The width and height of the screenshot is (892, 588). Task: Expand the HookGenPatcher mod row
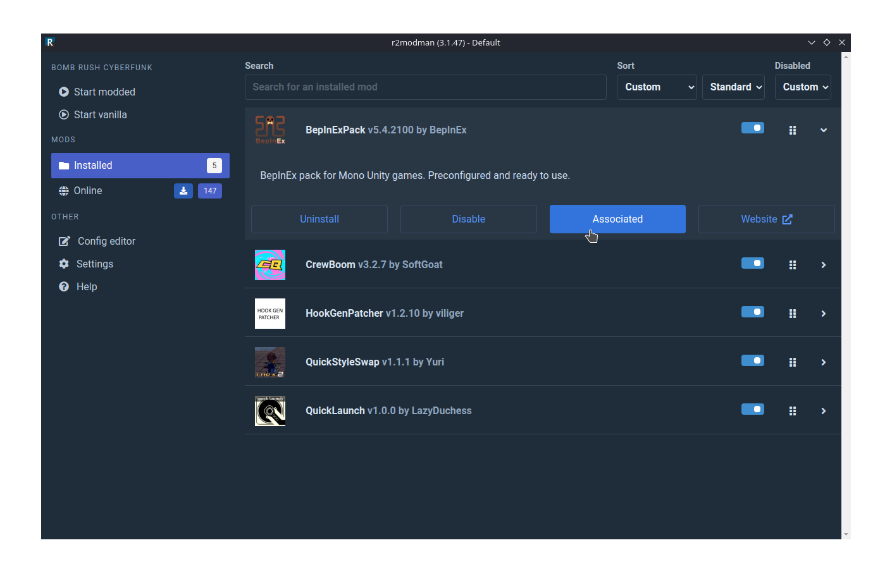click(x=824, y=314)
